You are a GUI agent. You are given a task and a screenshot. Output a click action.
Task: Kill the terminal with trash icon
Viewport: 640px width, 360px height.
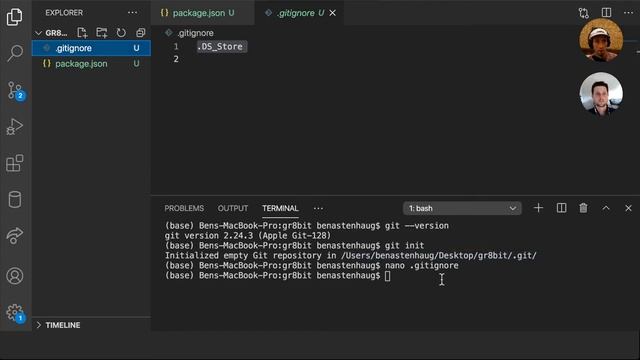point(584,208)
